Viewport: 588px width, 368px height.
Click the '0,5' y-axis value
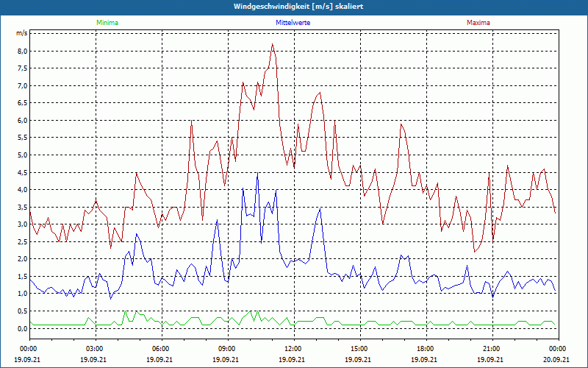coord(23,311)
